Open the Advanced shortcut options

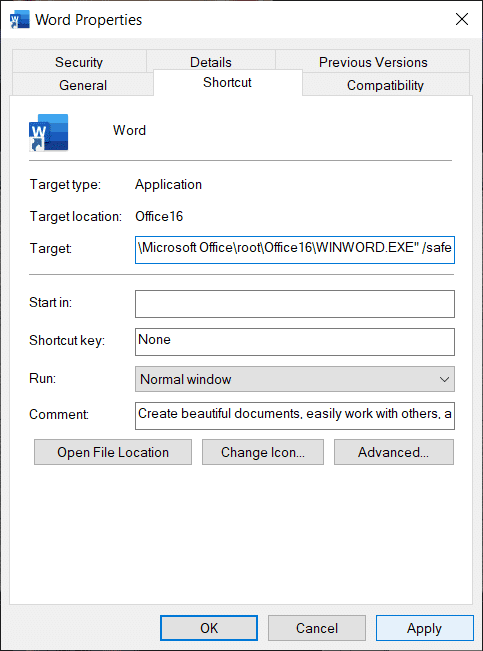coord(394,452)
